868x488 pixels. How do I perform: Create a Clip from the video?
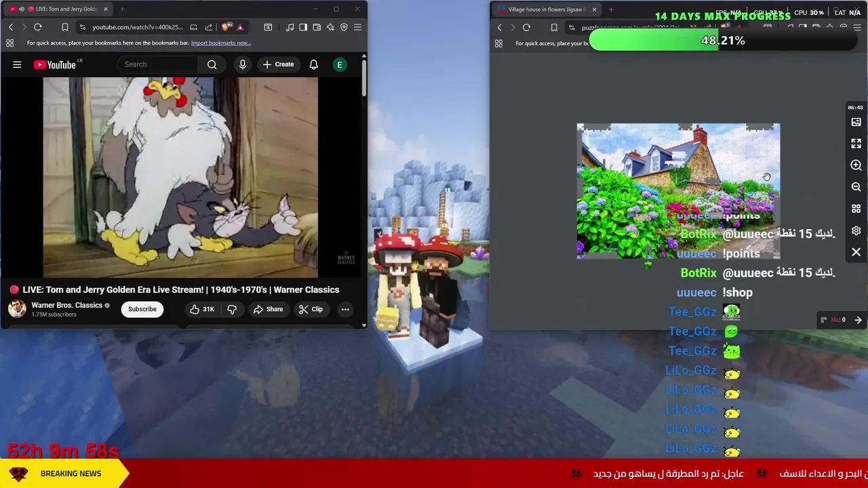click(x=311, y=309)
